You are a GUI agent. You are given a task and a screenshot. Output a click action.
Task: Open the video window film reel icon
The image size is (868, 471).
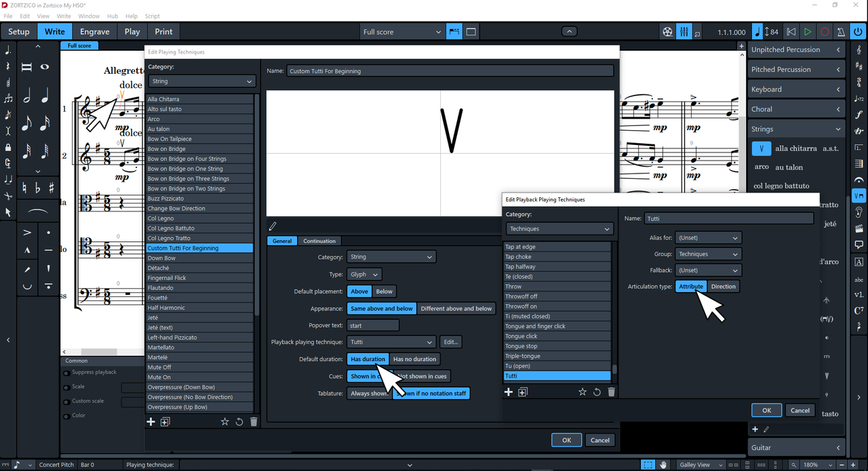(x=668, y=32)
